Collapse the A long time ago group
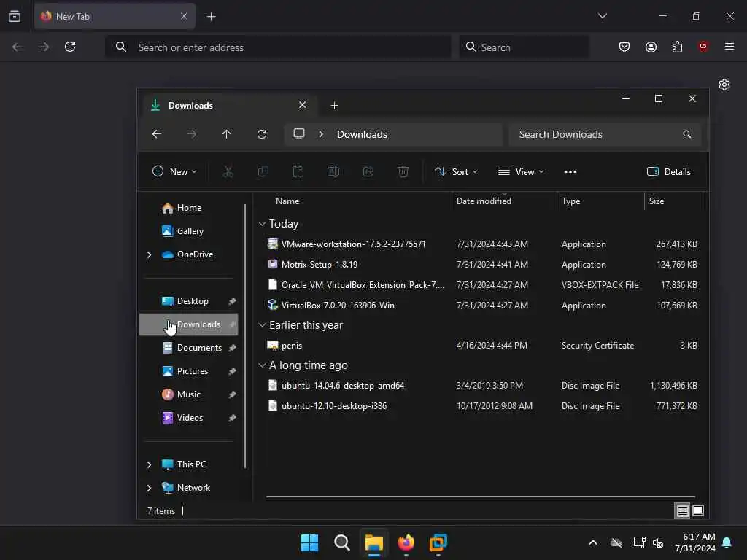 (x=262, y=365)
